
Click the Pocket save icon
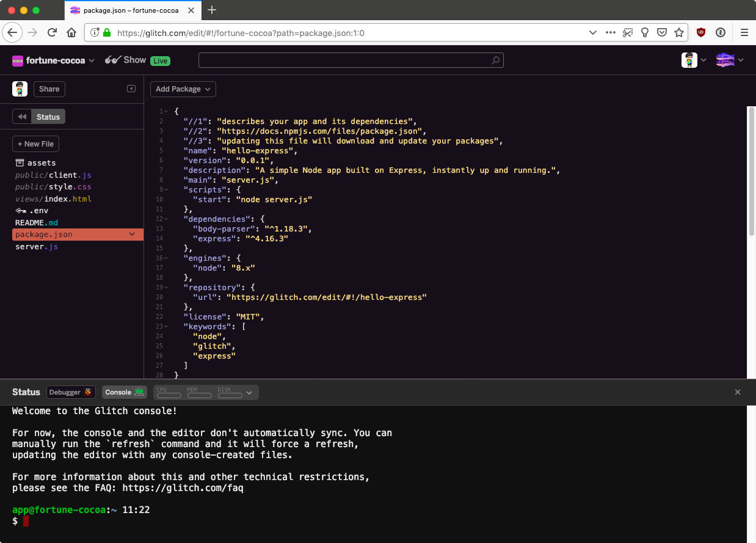point(662,32)
